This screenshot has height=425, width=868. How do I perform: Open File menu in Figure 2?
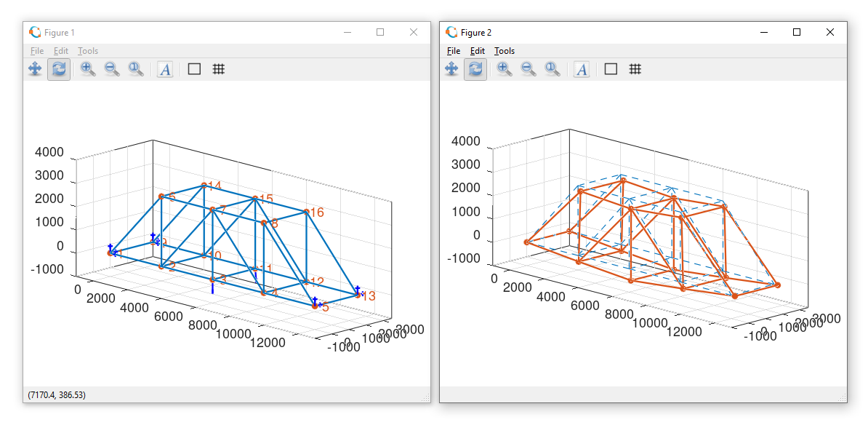pos(454,51)
